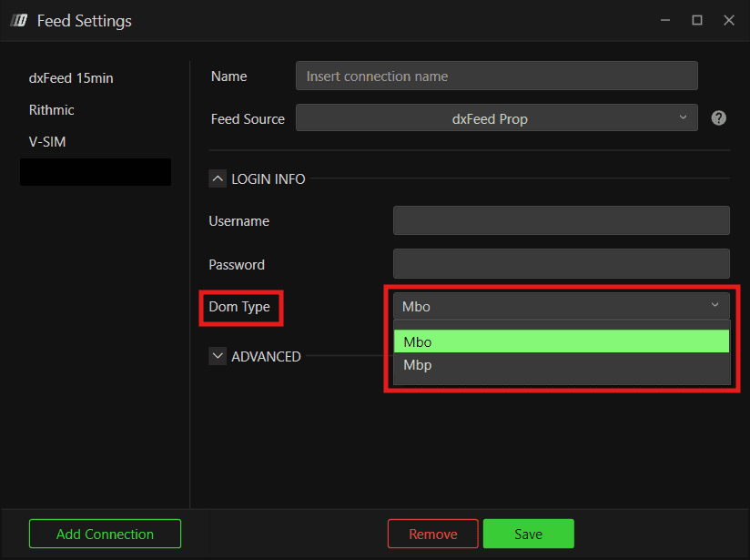
Task: Expand the ADVANCED section
Action: point(218,356)
